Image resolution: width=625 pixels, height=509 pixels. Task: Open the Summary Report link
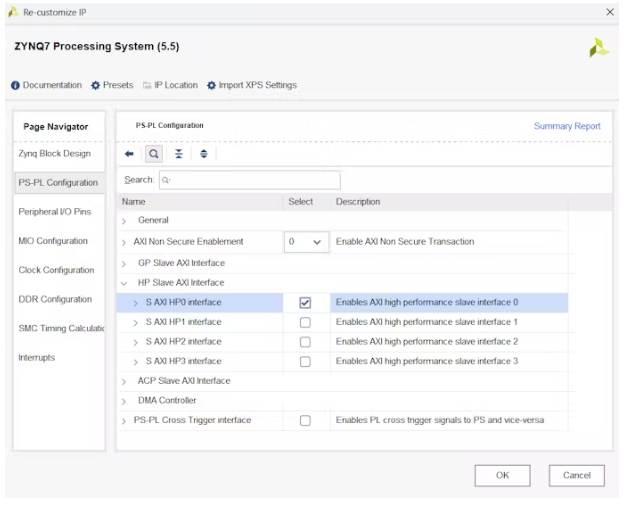pos(567,126)
